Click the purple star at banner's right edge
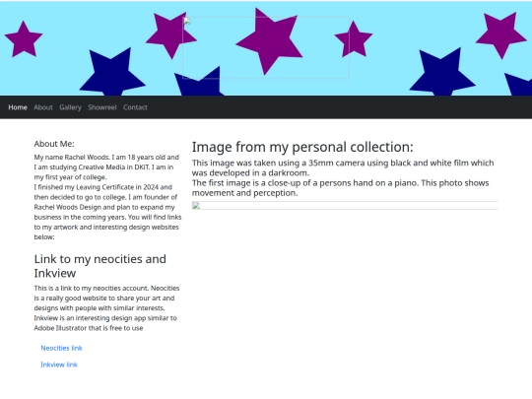Screen dimensions: 532x399 click(500, 33)
